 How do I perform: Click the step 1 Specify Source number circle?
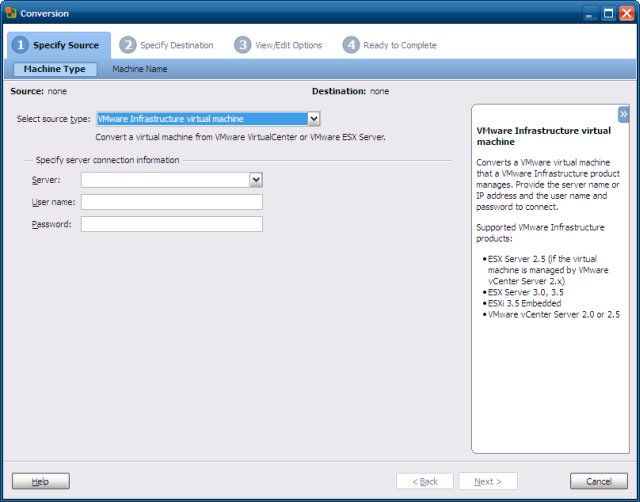19,45
